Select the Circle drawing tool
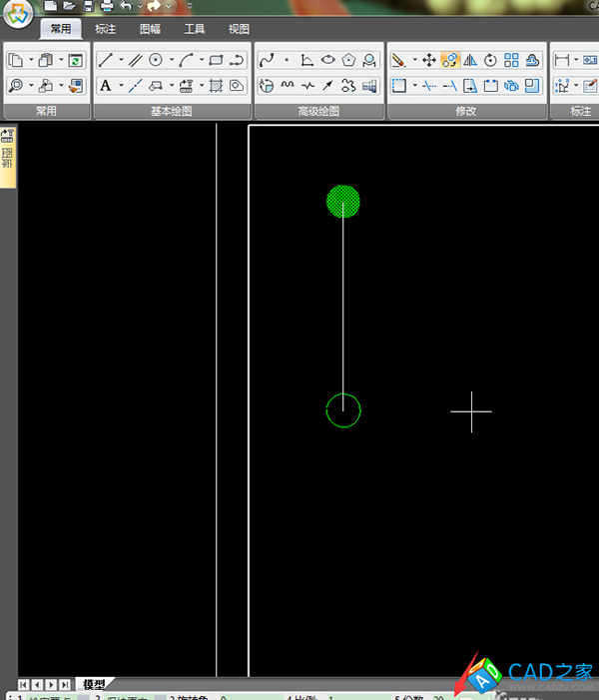599x700 pixels. 156,61
